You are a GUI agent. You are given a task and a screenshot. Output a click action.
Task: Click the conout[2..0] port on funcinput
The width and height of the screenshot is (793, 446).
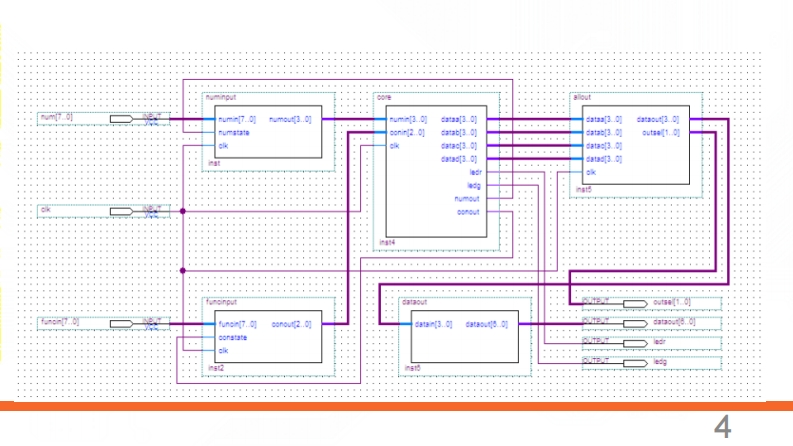tap(291, 324)
